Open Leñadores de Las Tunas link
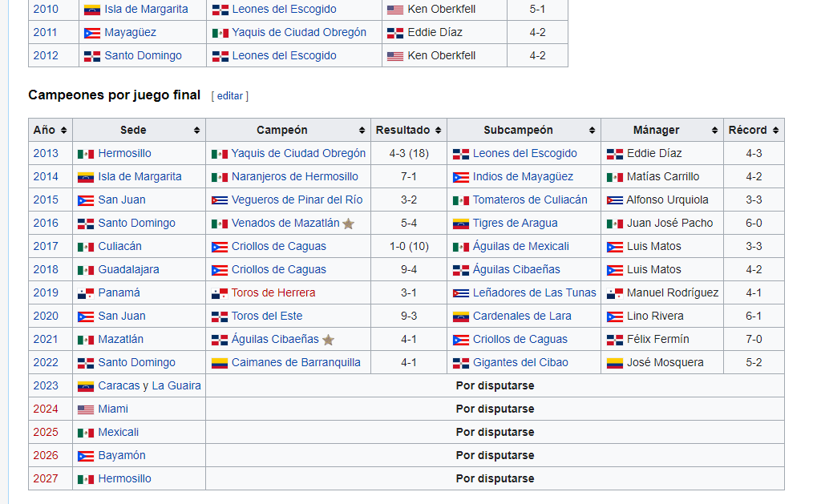817x504 pixels. (x=535, y=293)
